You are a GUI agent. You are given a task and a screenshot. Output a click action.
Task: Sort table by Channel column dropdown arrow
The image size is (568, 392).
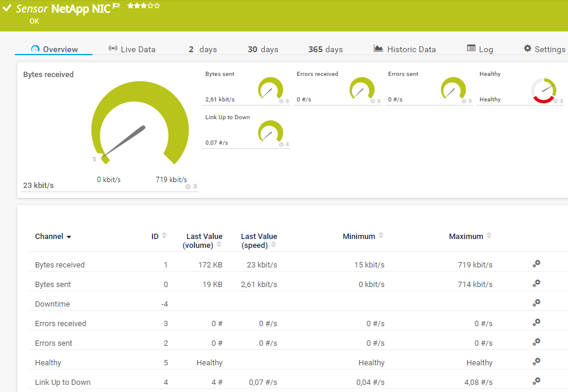(69, 237)
